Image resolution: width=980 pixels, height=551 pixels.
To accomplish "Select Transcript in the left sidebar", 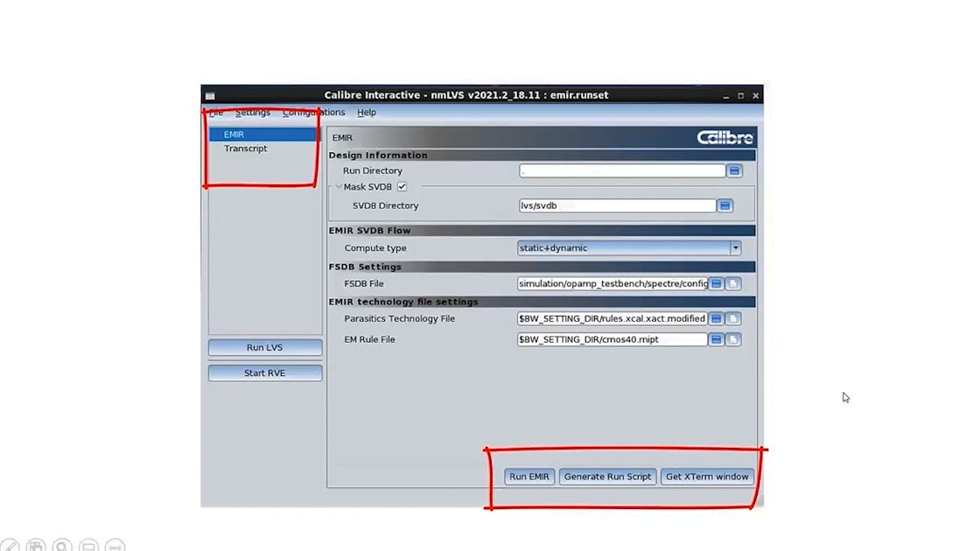I will click(245, 148).
